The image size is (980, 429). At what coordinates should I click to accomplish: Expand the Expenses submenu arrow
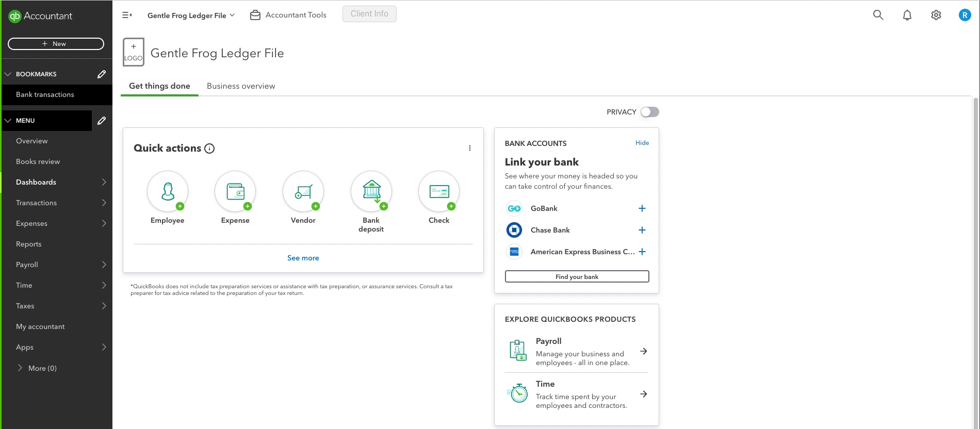tap(104, 223)
